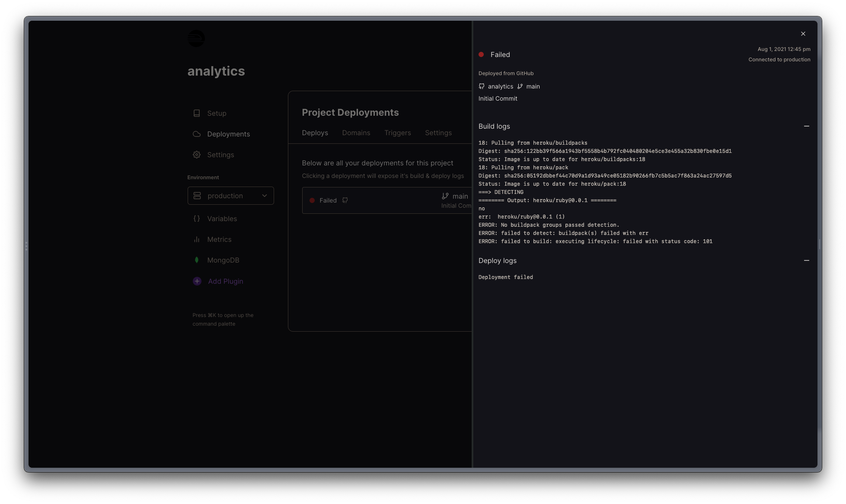Switch to the Domains tab
The height and width of the screenshot is (504, 846).
(x=356, y=133)
